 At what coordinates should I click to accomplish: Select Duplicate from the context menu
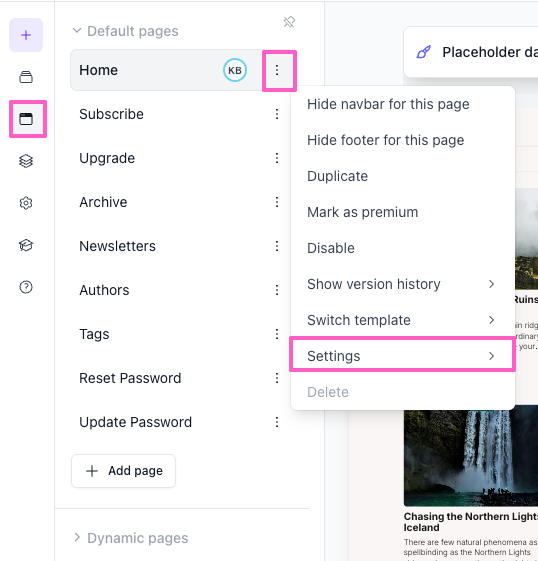coord(403,176)
